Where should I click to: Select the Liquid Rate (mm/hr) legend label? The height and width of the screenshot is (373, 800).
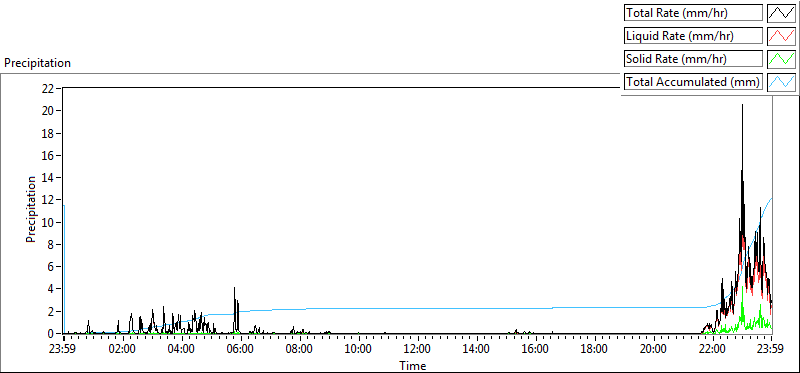pos(693,36)
